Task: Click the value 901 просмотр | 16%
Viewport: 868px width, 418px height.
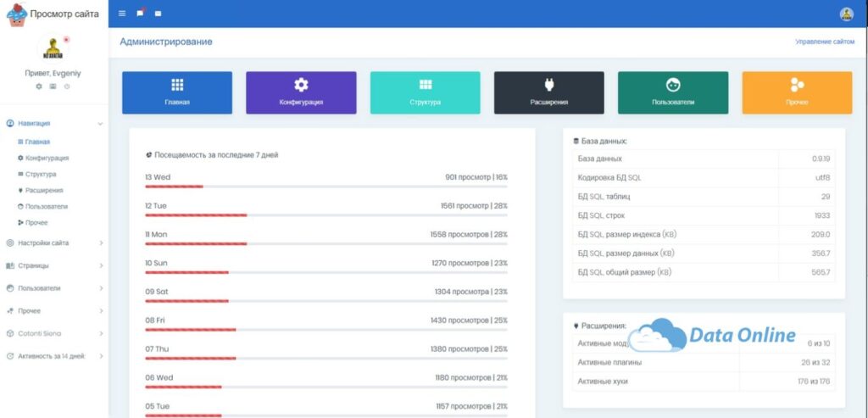Action: (x=476, y=177)
